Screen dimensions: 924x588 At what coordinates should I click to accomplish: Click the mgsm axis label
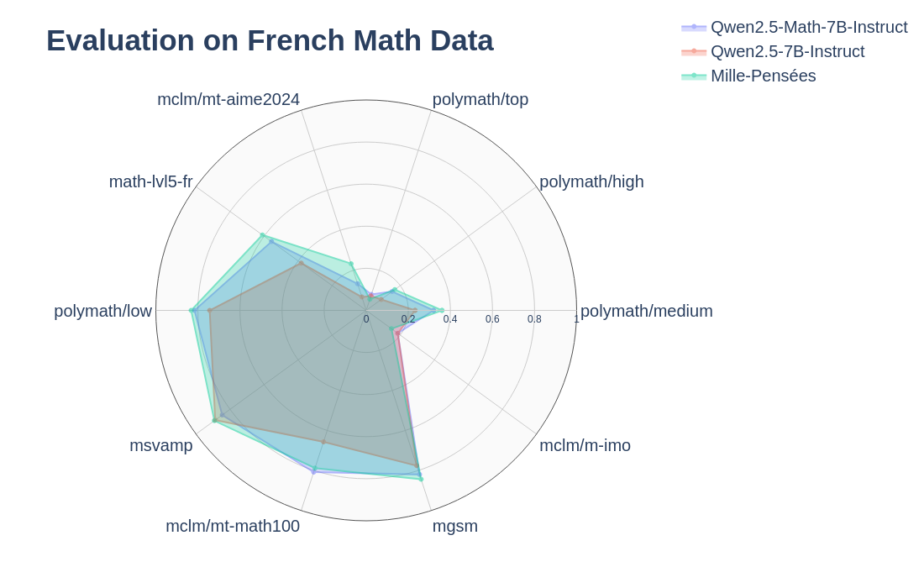[x=454, y=526]
